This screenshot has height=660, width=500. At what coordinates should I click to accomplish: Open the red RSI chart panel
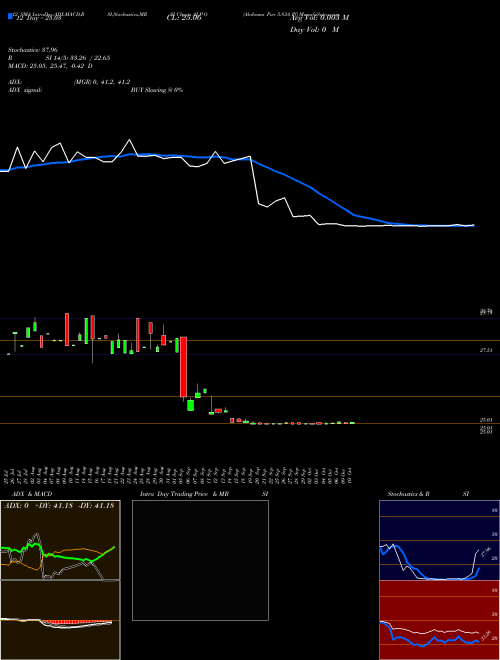(x=439, y=620)
